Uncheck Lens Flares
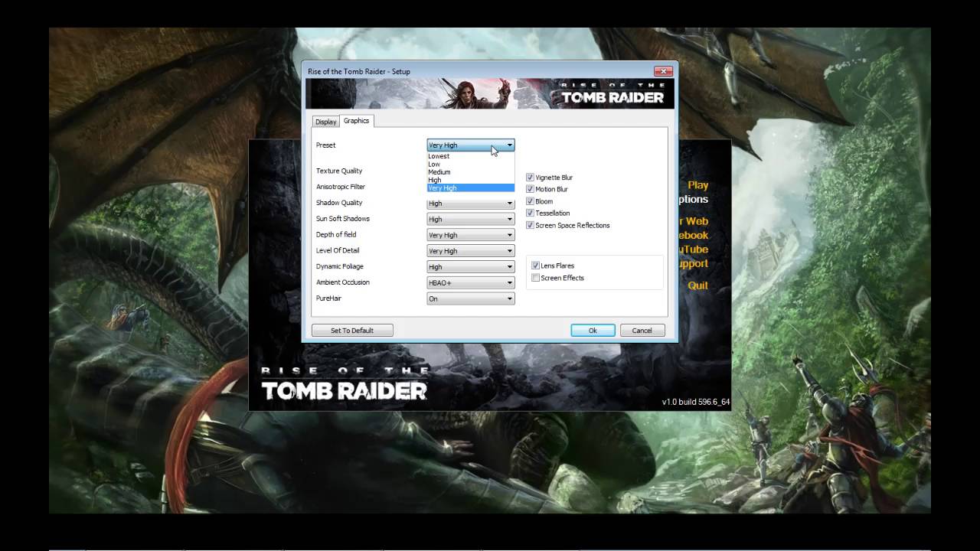The height and width of the screenshot is (551, 980). (536, 266)
